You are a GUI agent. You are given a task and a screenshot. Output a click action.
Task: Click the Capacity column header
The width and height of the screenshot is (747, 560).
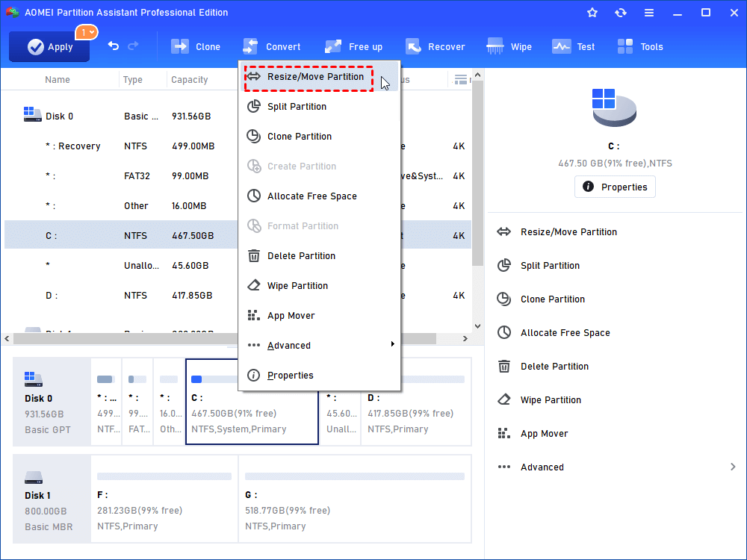(x=190, y=80)
